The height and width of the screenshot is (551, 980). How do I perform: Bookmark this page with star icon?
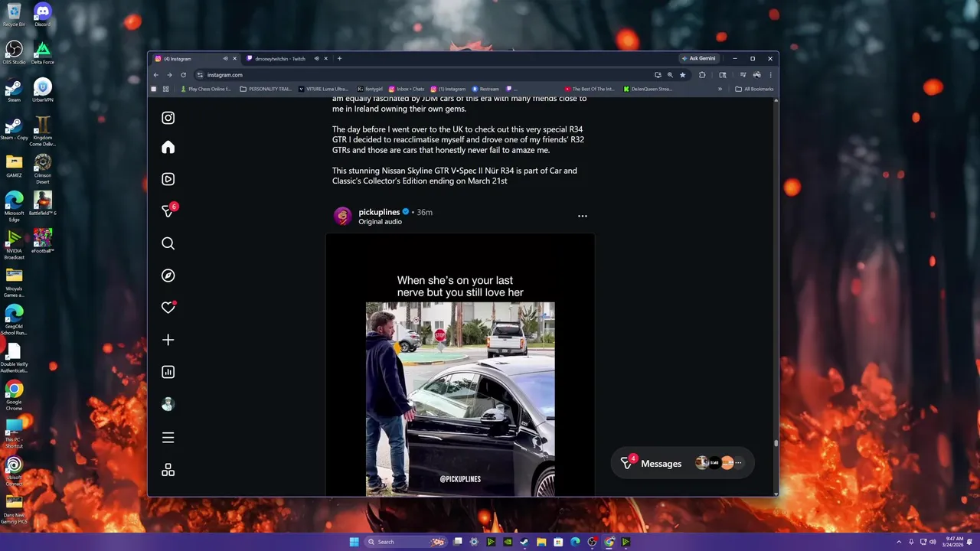pyautogui.click(x=682, y=75)
